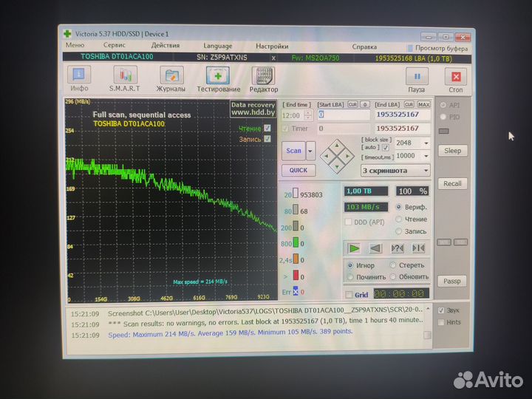Toggle the Звук sound checkbox
Screen dimensions: 532x399
[441, 310]
